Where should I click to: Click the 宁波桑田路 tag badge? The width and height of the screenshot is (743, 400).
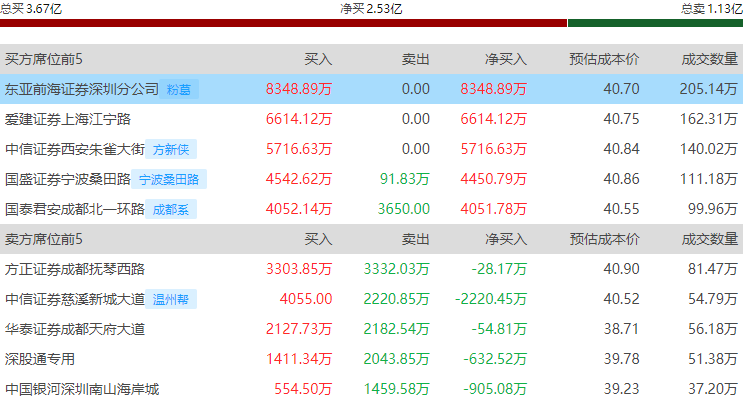click(x=169, y=179)
